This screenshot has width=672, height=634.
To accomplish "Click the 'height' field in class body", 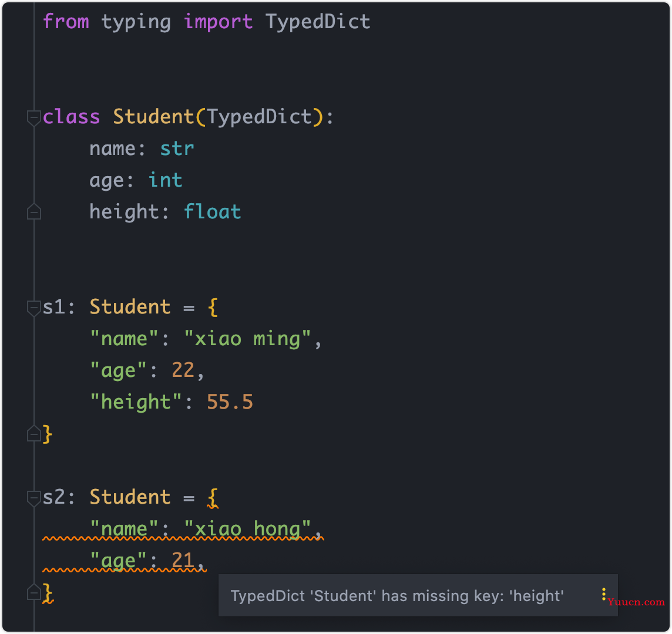I will [x=124, y=213].
